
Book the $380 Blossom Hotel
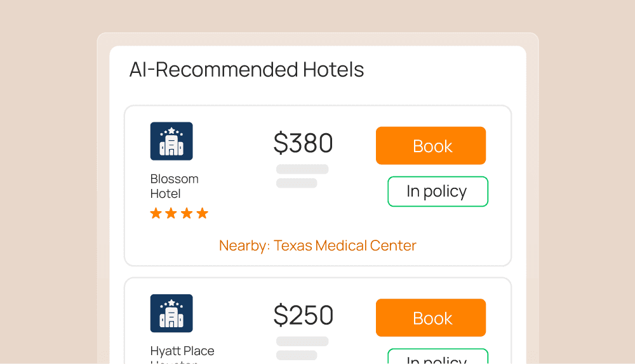(x=431, y=146)
